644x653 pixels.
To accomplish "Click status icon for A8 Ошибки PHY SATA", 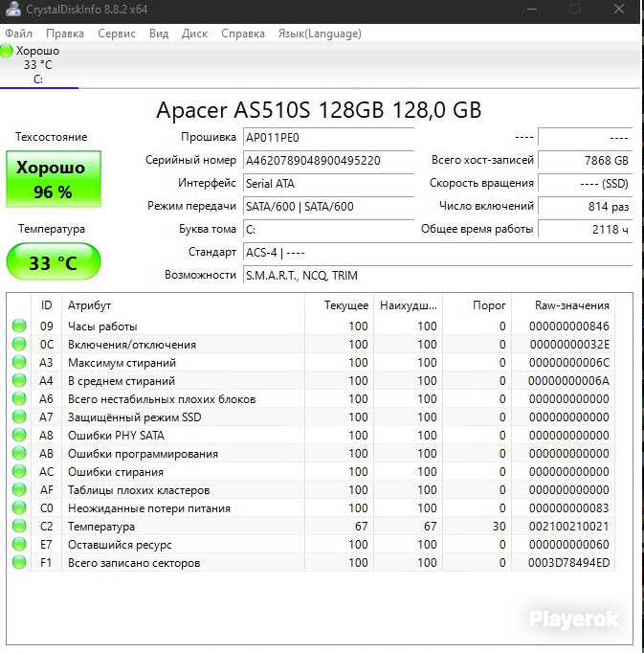I will pyautogui.click(x=19, y=436).
